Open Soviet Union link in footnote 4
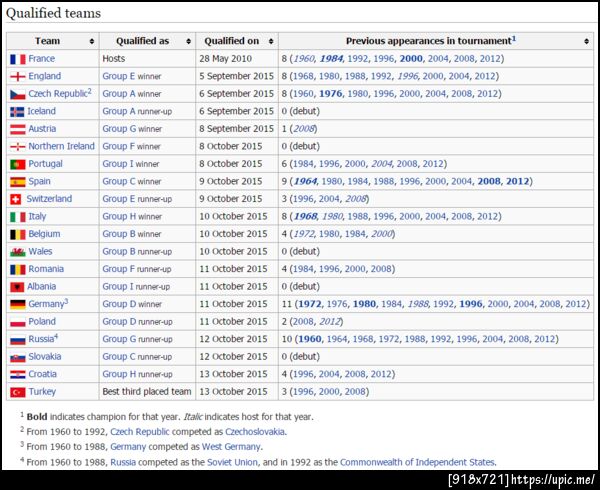The image size is (600, 490). tap(232, 463)
